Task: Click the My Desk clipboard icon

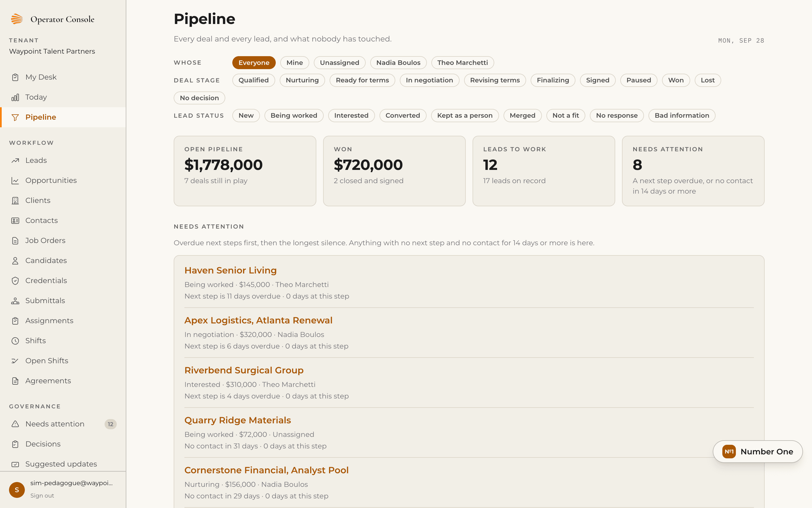Action: (x=15, y=77)
